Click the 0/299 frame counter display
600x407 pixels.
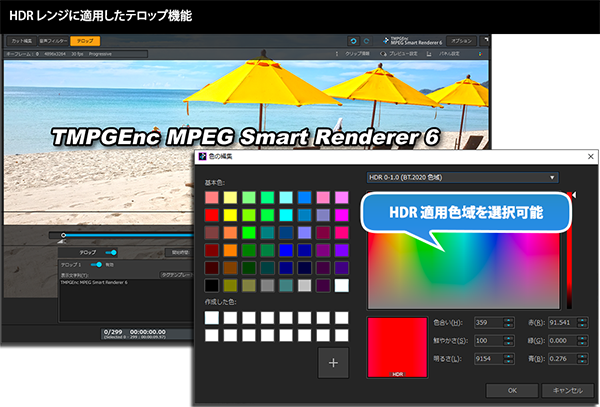pyautogui.click(x=113, y=332)
